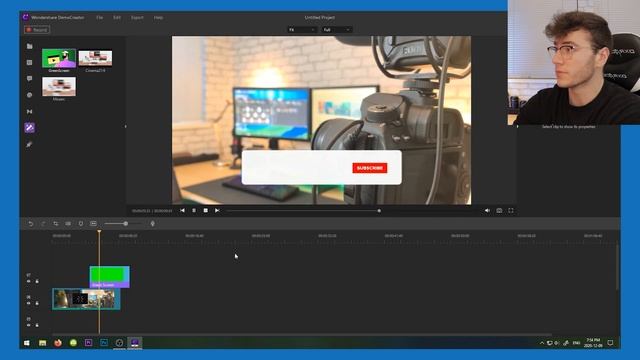Collapse the effects panel side arrow
This screenshot has width=640, height=360.
coord(125,127)
